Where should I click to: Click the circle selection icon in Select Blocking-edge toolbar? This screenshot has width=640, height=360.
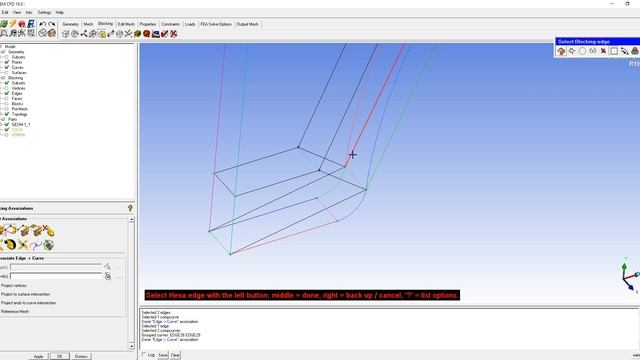point(582,51)
